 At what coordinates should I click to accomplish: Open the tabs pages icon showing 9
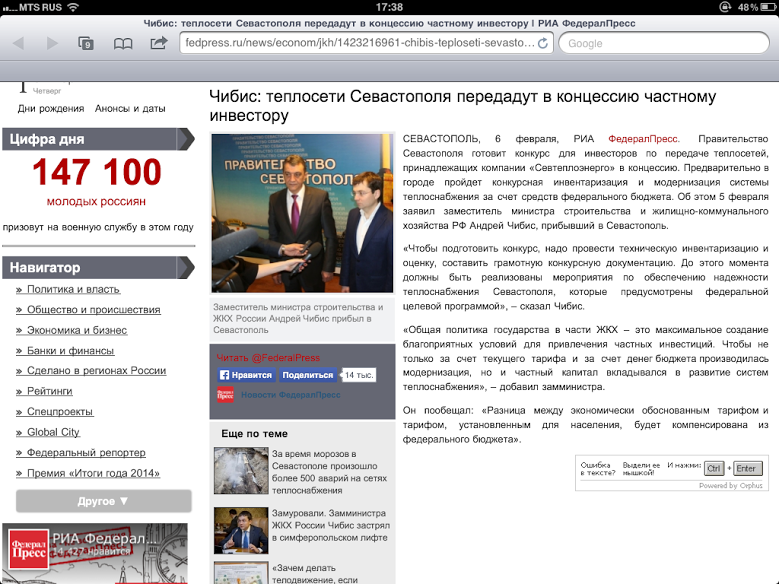(x=86, y=43)
